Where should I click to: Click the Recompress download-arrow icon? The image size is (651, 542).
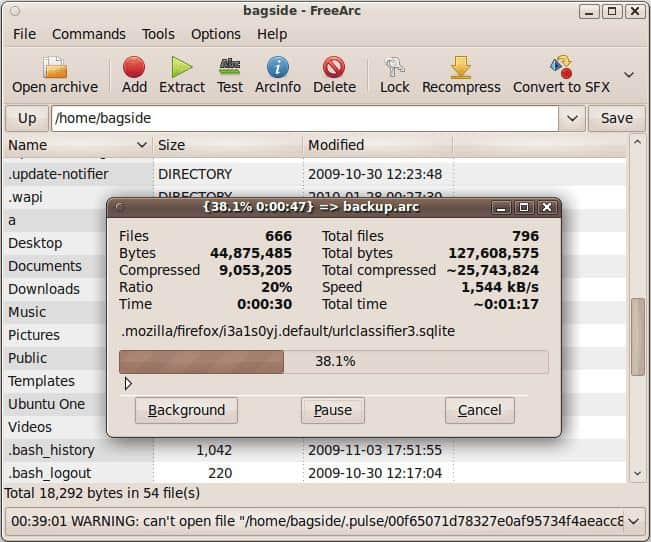click(461, 67)
